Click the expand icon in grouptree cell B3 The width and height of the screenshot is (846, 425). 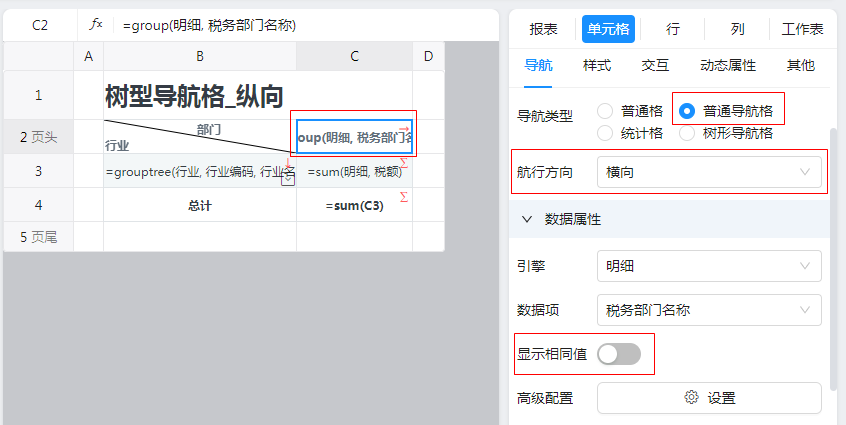pyautogui.click(x=288, y=179)
